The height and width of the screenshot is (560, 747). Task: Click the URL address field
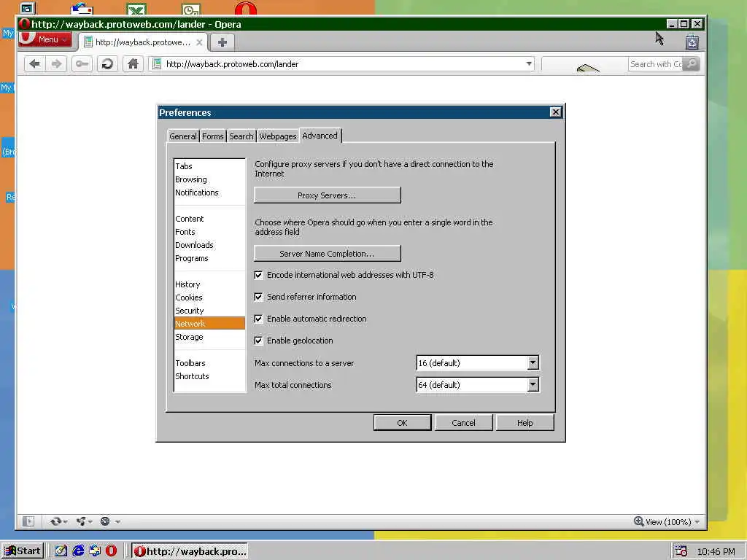[x=341, y=64]
